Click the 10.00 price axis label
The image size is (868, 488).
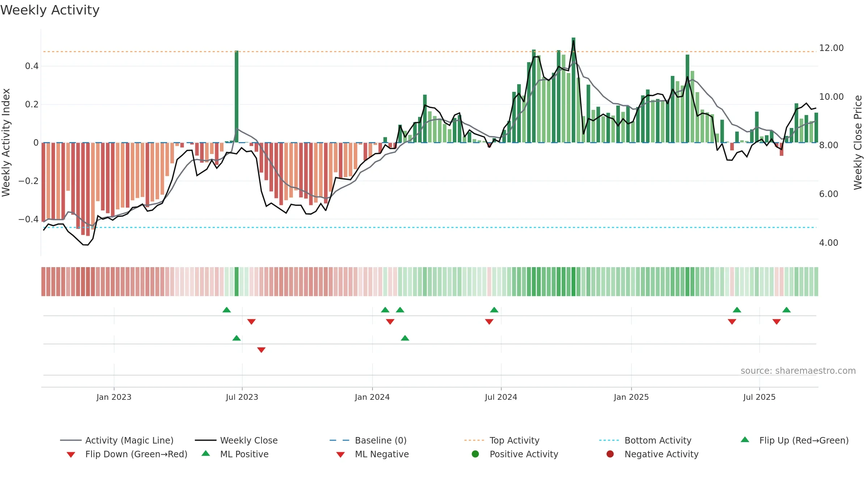pyautogui.click(x=831, y=97)
